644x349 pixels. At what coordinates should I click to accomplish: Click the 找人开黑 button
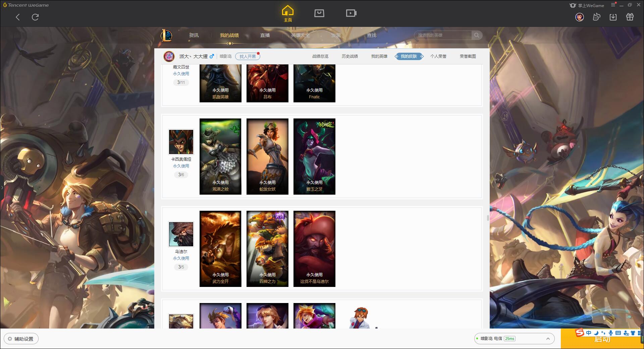coord(248,56)
